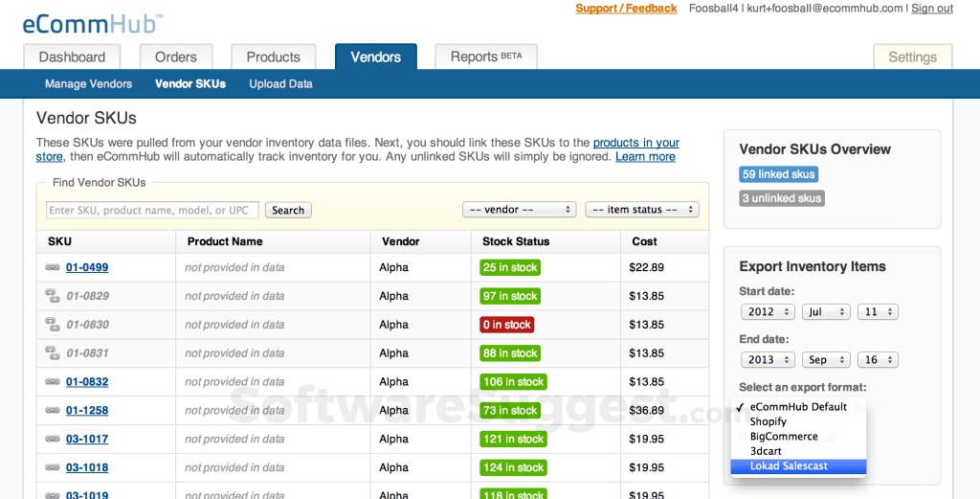Viewport: 980px width, 499px height.
Task: Click the link icon beside SKU 03-1018
Action: (53, 468)
